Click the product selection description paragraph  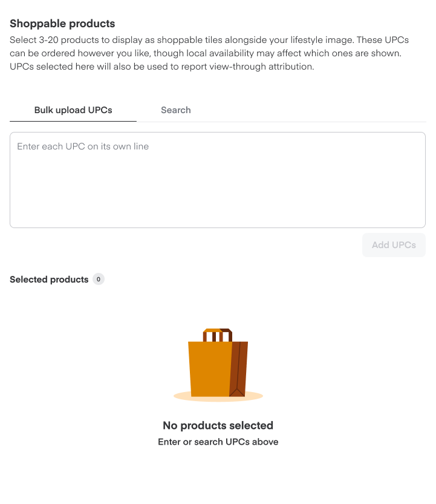pyautogui.click(x=209, y=53)
